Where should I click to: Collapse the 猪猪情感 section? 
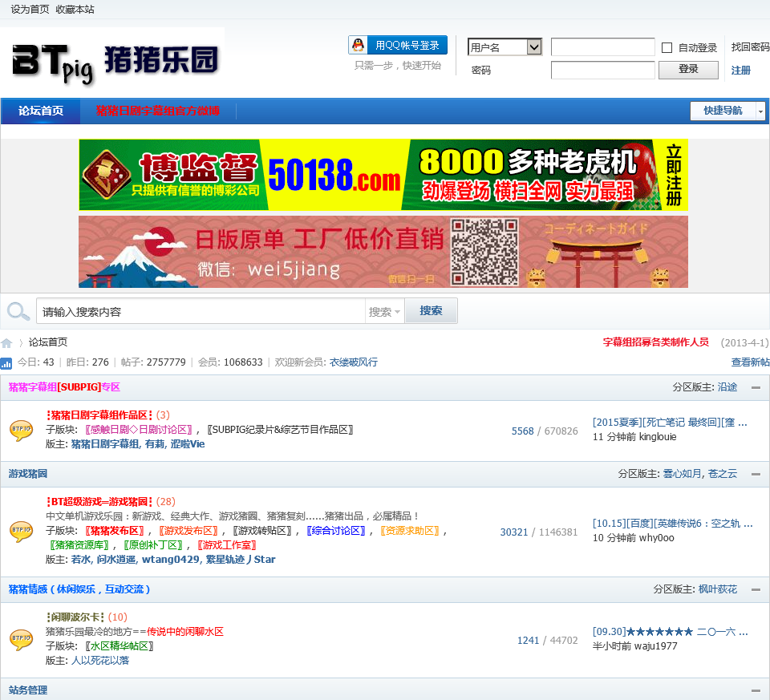point(756,589)
